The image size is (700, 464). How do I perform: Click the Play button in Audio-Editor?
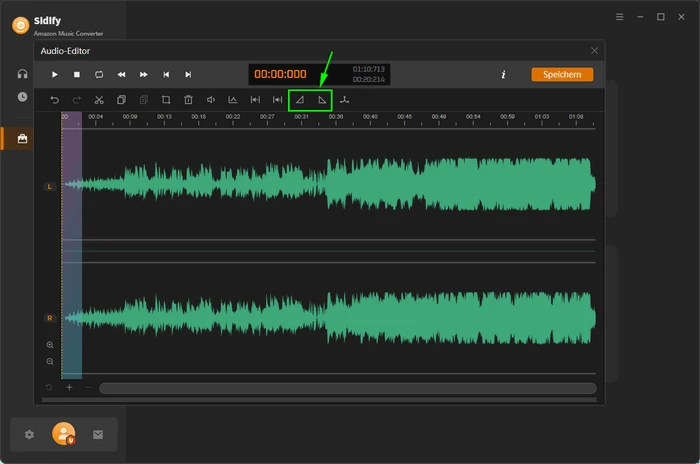tap(54, 75)
